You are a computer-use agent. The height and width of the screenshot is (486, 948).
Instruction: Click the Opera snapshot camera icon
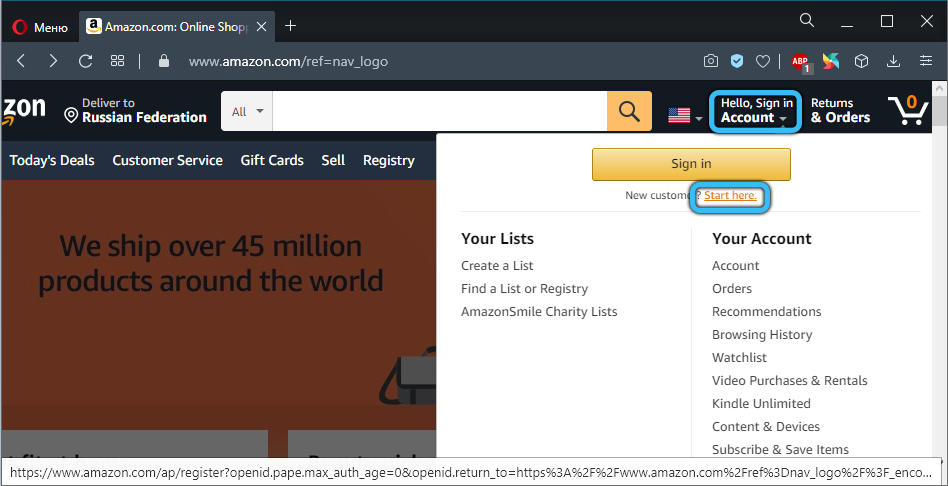tap(711, 61)
